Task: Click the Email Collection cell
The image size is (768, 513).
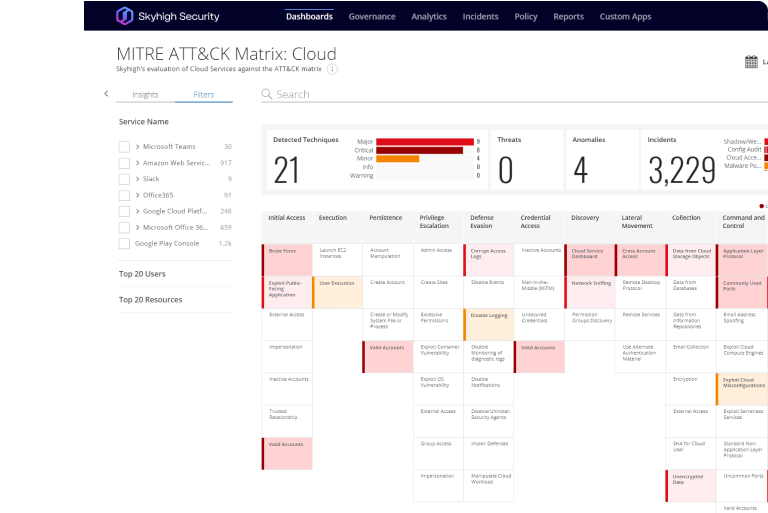Action: (691, 357)
